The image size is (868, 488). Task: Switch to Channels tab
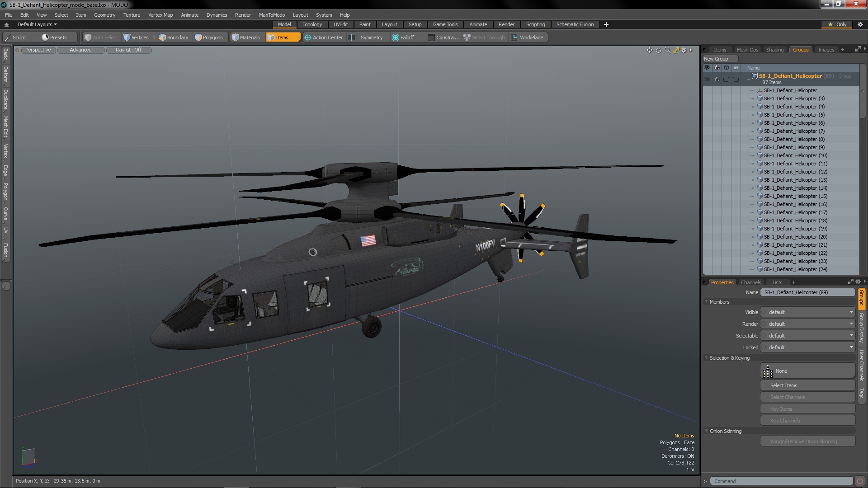coord(750,282)
